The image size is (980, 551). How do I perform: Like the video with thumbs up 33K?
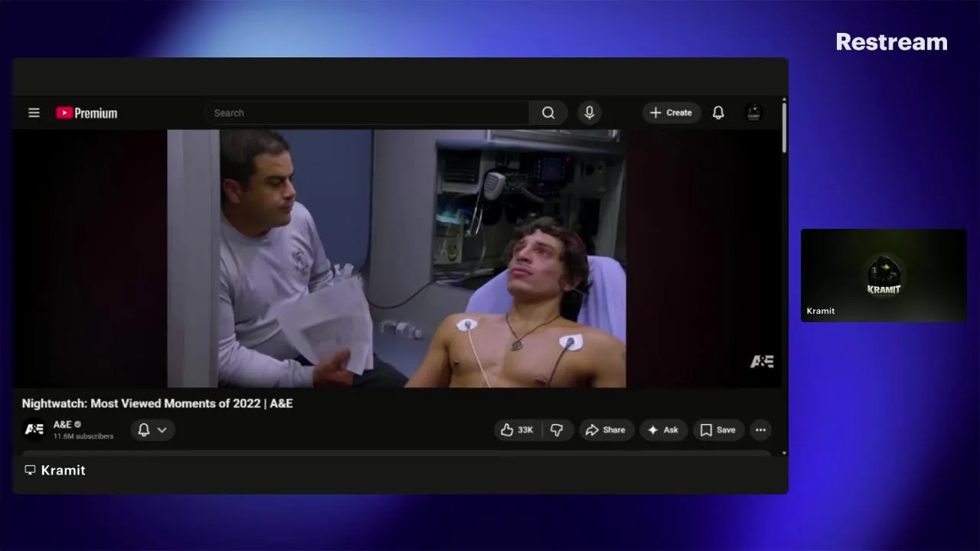click(517, 430)
